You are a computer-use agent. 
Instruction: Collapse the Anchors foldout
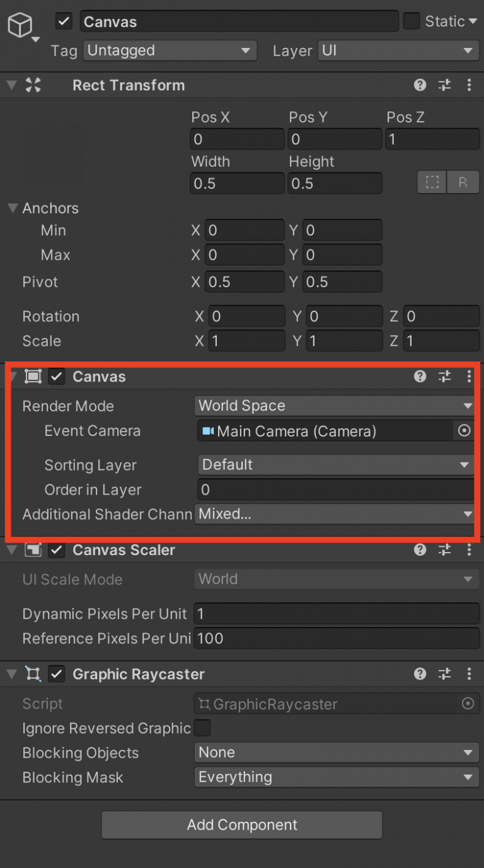pyautogui.click(x=13, y=208)
